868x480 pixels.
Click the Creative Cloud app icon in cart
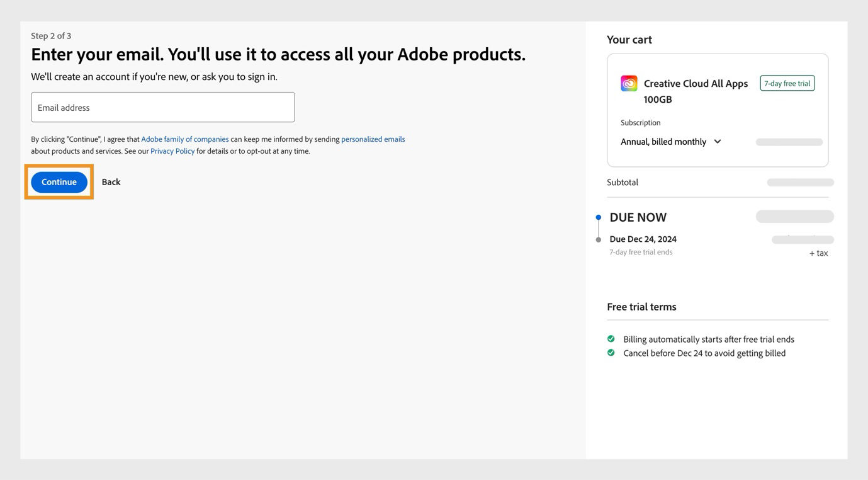[x=629, y=83]
